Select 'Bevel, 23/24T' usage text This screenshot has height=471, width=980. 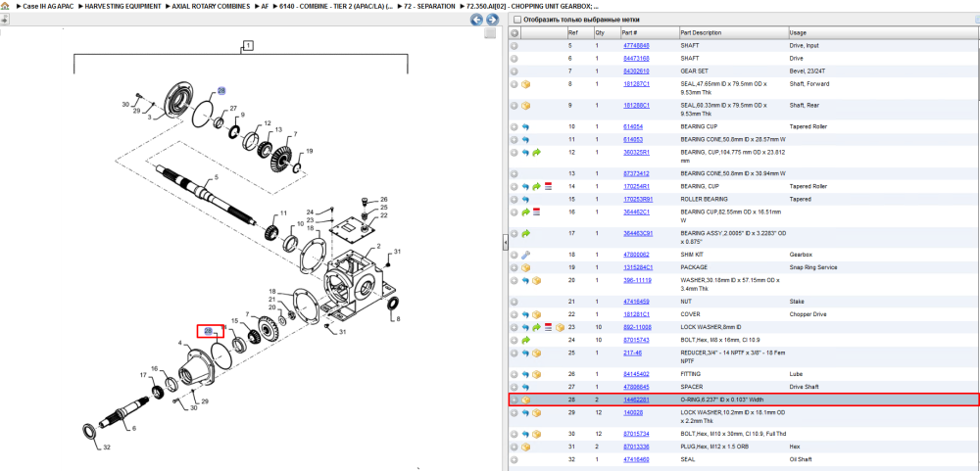pyautogui.click(x=807, y=71)
